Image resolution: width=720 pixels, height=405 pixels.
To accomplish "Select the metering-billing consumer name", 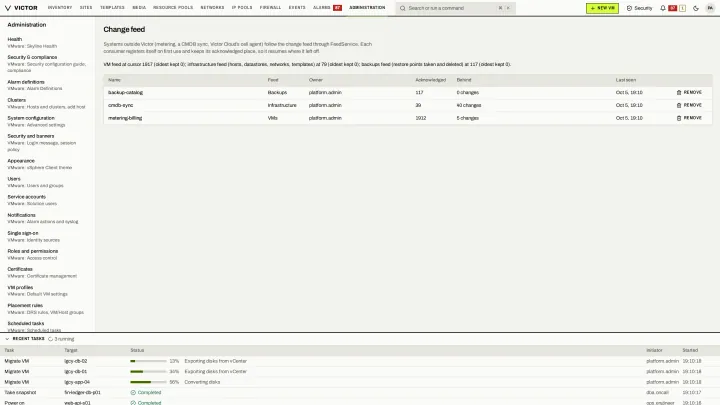I will pos(125,118).
